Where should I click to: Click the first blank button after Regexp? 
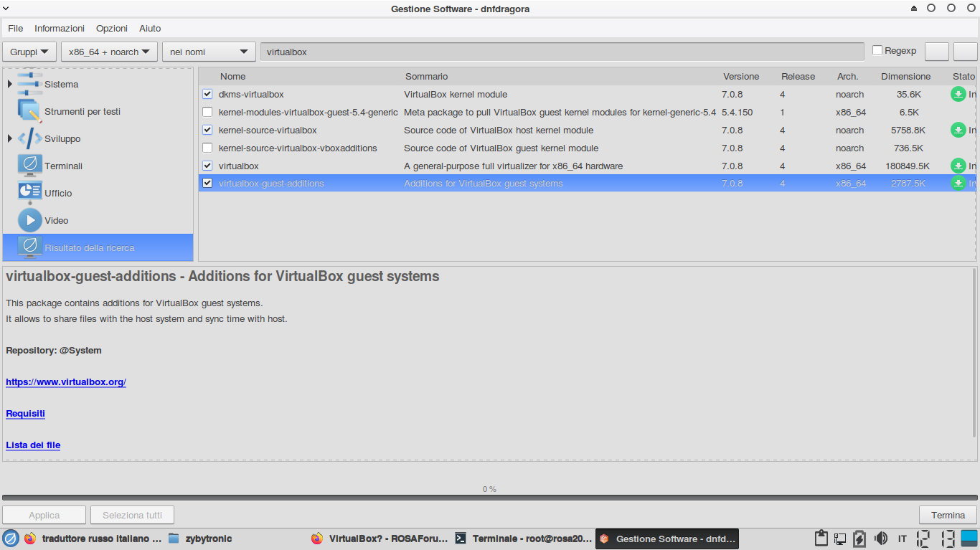pyautogui.click(x=937, y=52)
